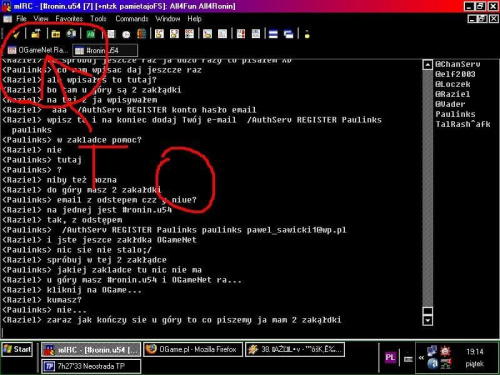This screenshot has width=500, height=375.
Task: Click the PL language indicator
Action: click(390, 358)
